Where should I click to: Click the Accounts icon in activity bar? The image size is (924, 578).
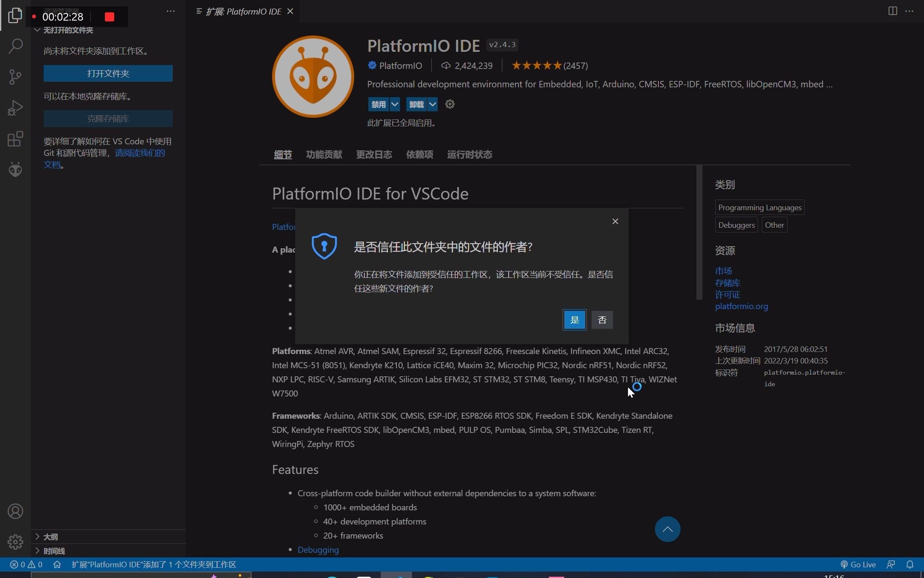click(15, 511)
